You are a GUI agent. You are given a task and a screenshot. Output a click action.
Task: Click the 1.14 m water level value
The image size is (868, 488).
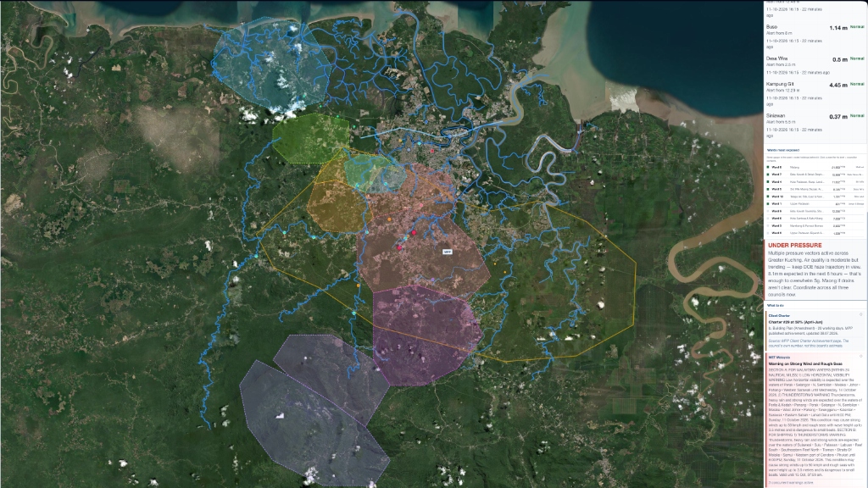838,28
